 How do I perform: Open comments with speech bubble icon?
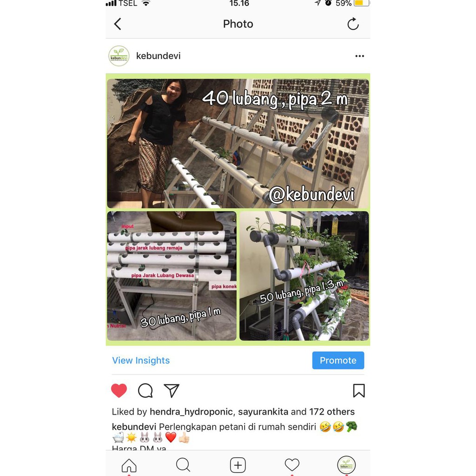(145, 390)
